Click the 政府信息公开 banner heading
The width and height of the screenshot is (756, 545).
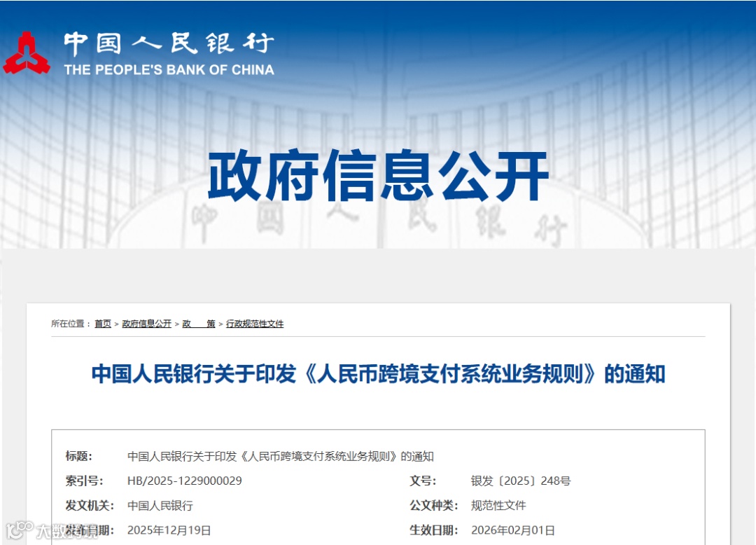point(379,176)
